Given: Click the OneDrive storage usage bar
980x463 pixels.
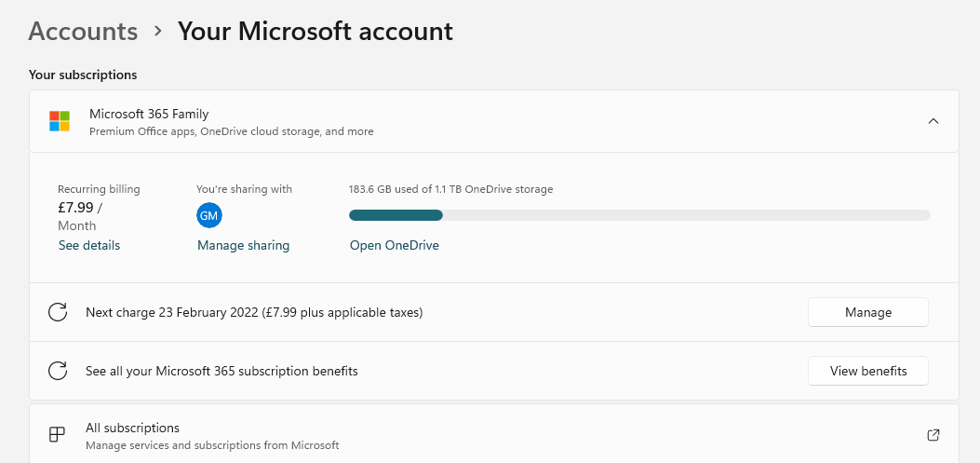Looking at the screenshot, I should pyautogui.click(x=639, y=215).
